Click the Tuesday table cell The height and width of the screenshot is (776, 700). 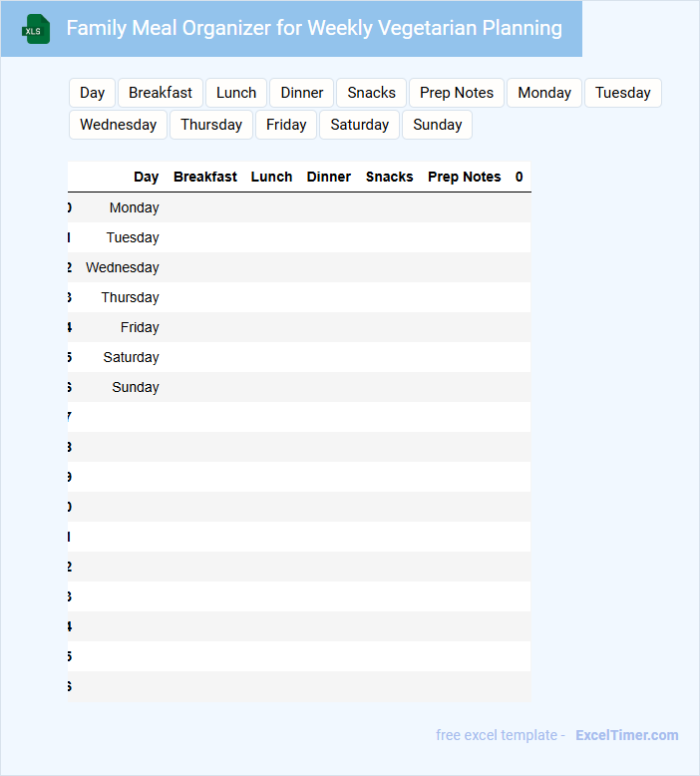133,237
